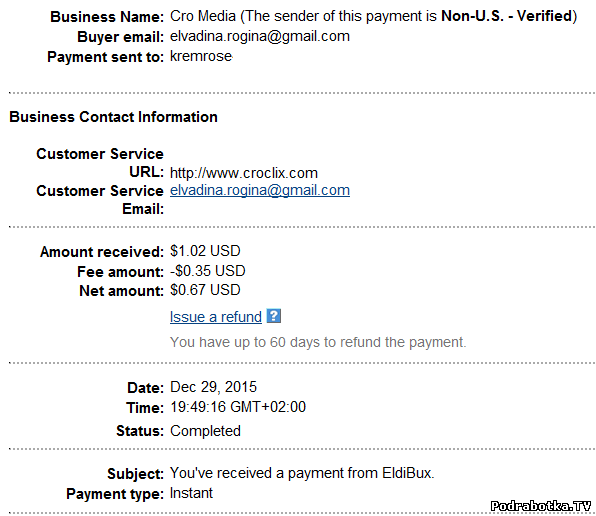Click the Non-U.S. - Verified sender status
The image size is (596, 516).
click(507, 16)
